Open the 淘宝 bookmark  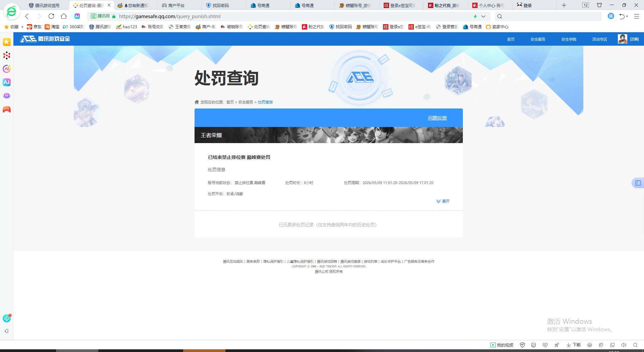pos(52,27)
